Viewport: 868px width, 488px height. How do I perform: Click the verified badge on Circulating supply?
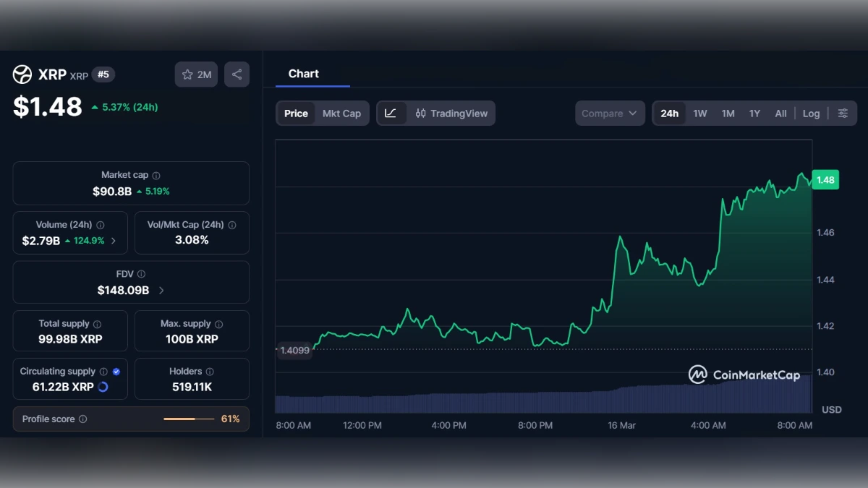116,371
